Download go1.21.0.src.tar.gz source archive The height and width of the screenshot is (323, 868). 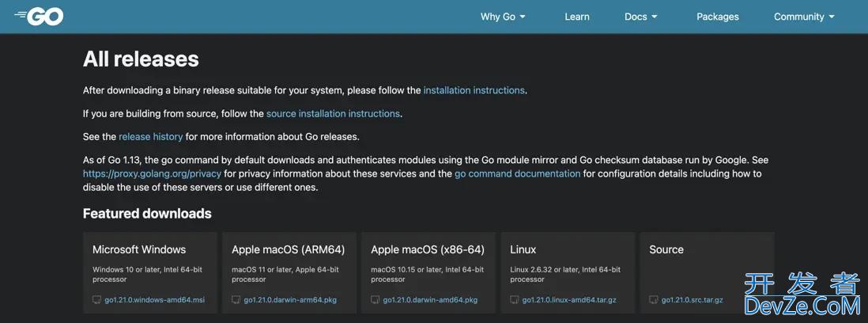[x=692, y=300]
